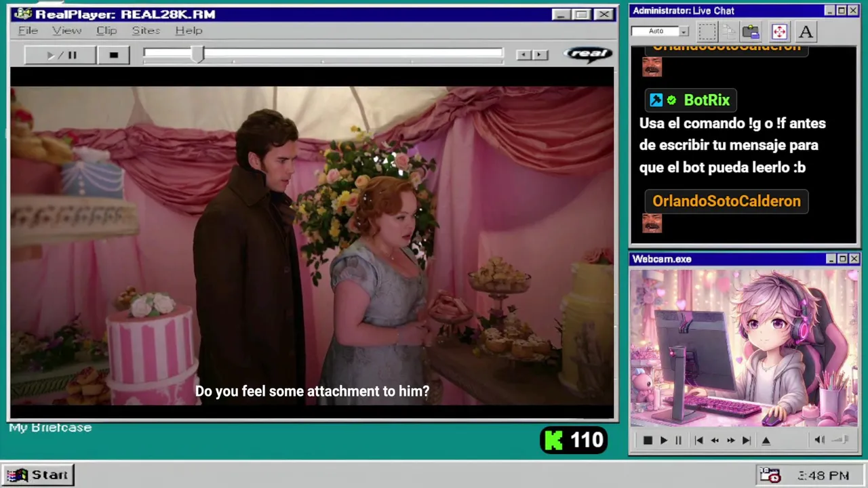Click the stop button in Webcam.exe

(648, 441)
